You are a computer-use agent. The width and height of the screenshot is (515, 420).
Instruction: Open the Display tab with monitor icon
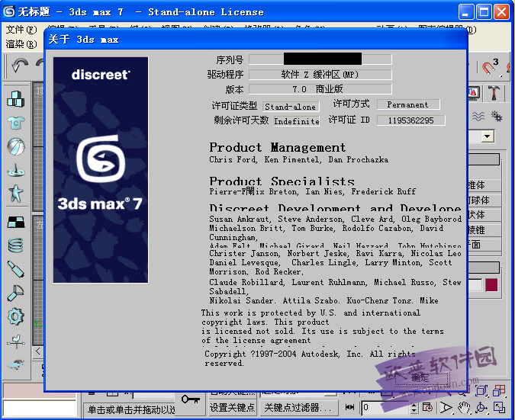pyautogui.click(x=474, y=93)
